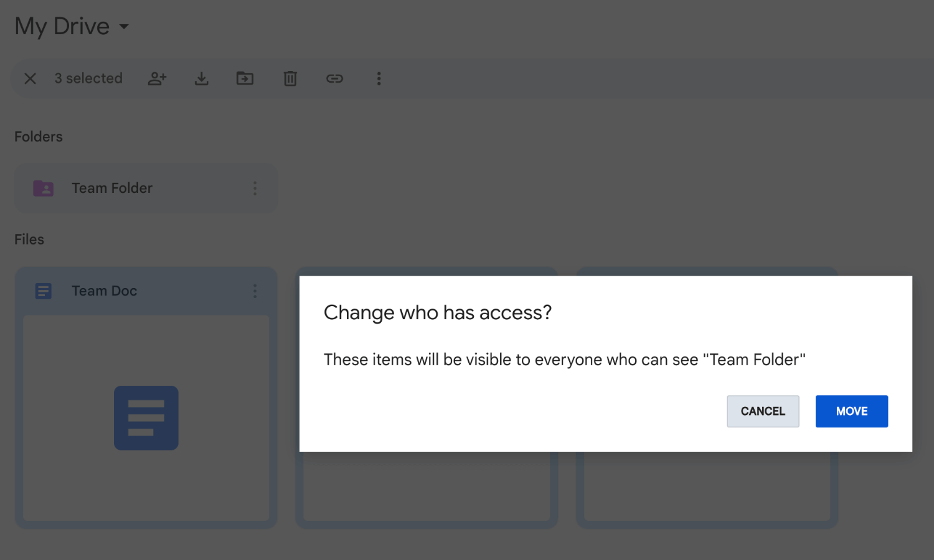Click the X to clear selection

point(30,78)
